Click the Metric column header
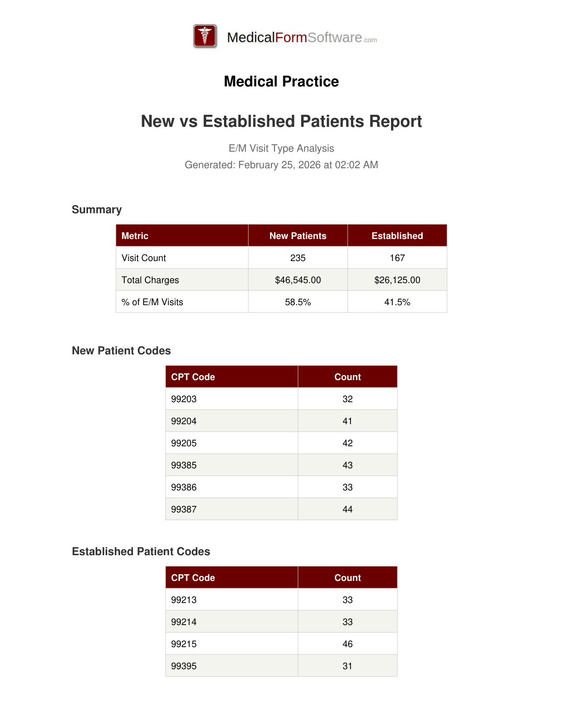The image size is (563, 728). (135, 236)
